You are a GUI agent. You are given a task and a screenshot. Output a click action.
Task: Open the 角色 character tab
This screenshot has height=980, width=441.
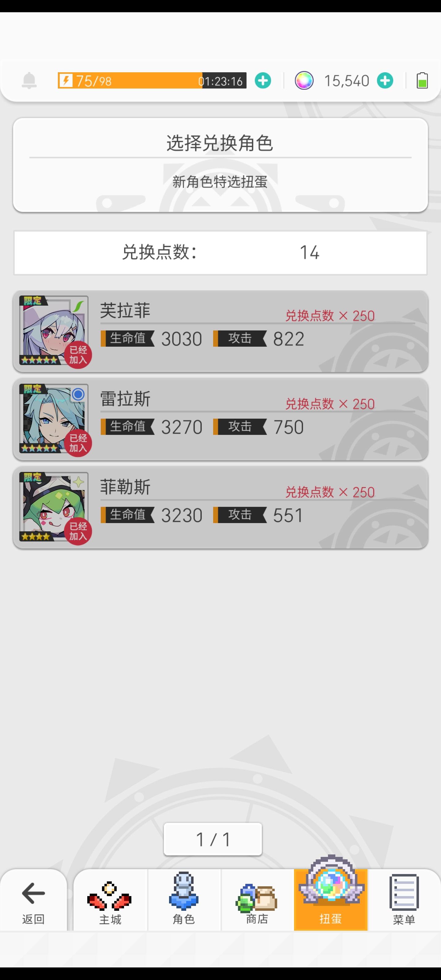point(184,900)
